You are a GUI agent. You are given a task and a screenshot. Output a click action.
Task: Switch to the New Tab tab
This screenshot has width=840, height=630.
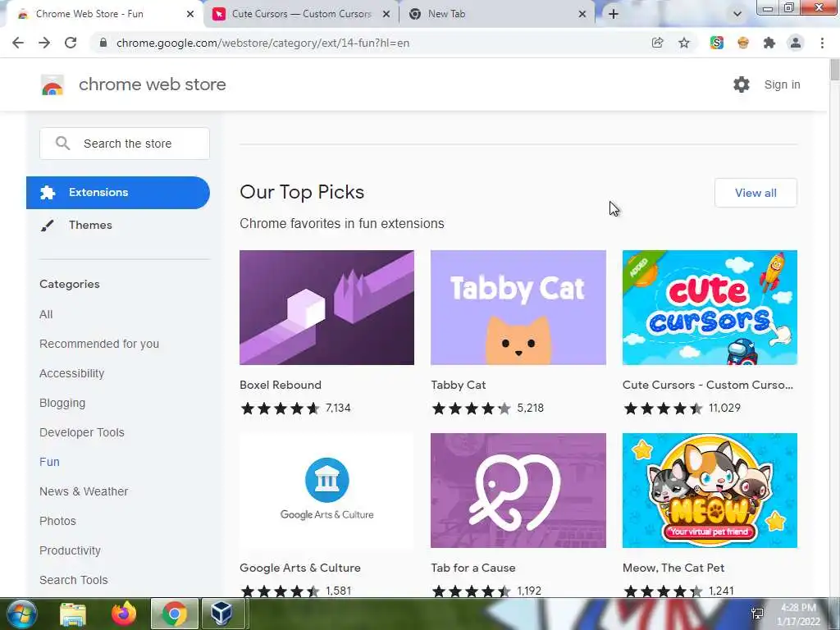point(497,14)
